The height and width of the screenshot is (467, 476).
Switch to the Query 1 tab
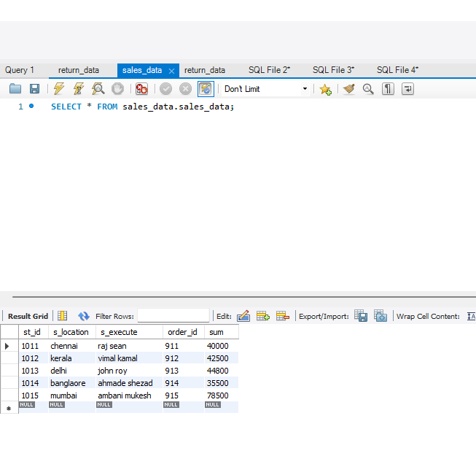[x=20, y=70]
